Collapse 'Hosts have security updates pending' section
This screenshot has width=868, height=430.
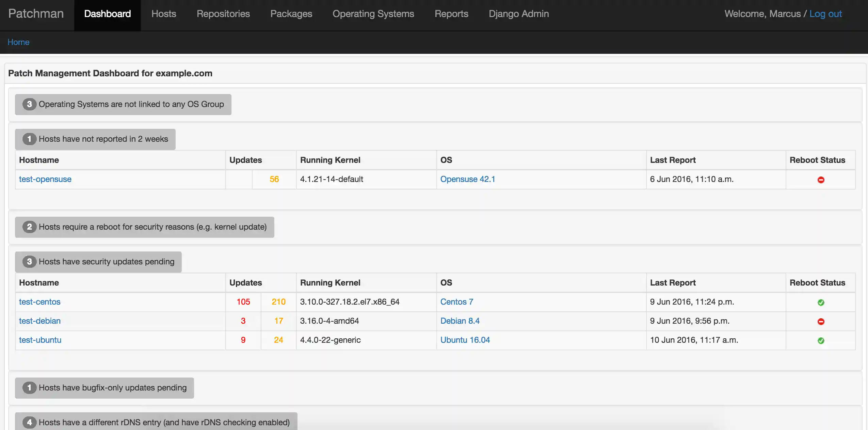tap(106, 262)
